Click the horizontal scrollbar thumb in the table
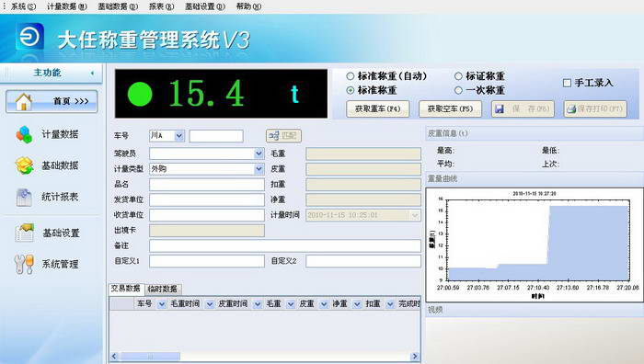 point(149,357)
